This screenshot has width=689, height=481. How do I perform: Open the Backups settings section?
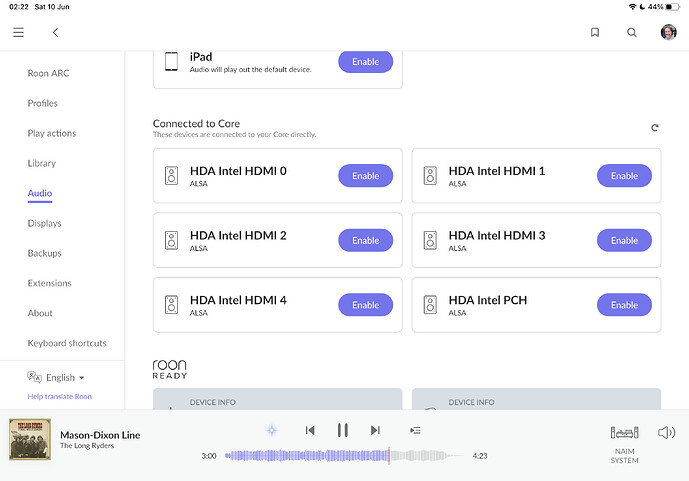(x=44, y=253)
